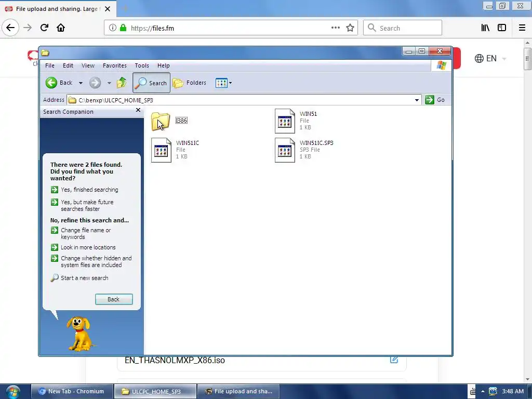Click Start a new search
The height and width of the screenshot is (399, 532).
coord(79,278)
